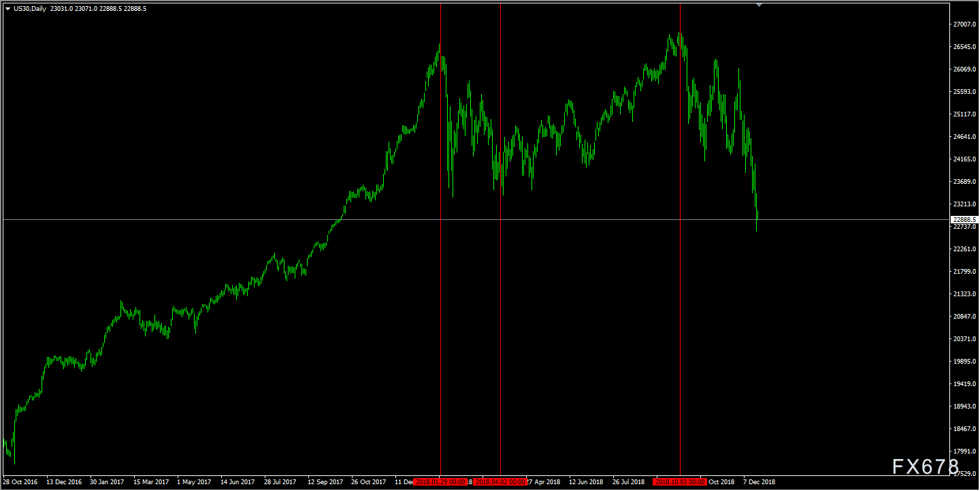Click the 12 Sep 2017 date label
This screenshot has width=980, height=491.
(x=325, y=482)
